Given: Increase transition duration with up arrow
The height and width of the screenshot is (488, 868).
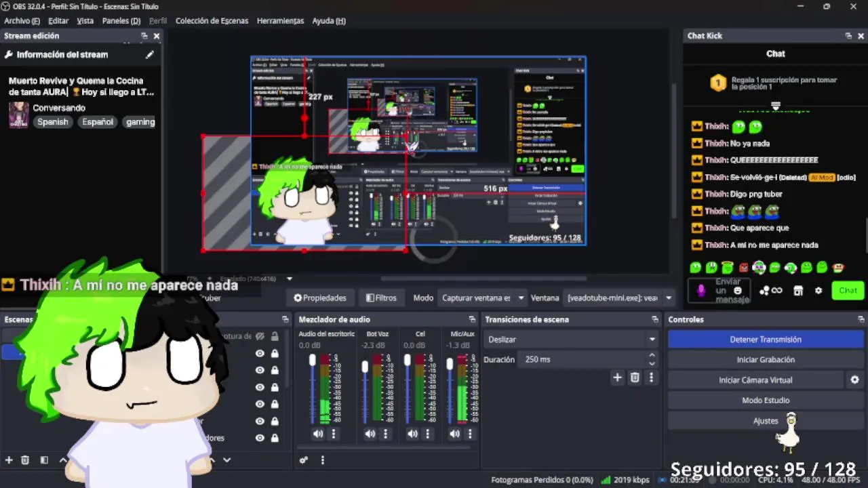Looking at the screenshot, I should tap(652, 355).
